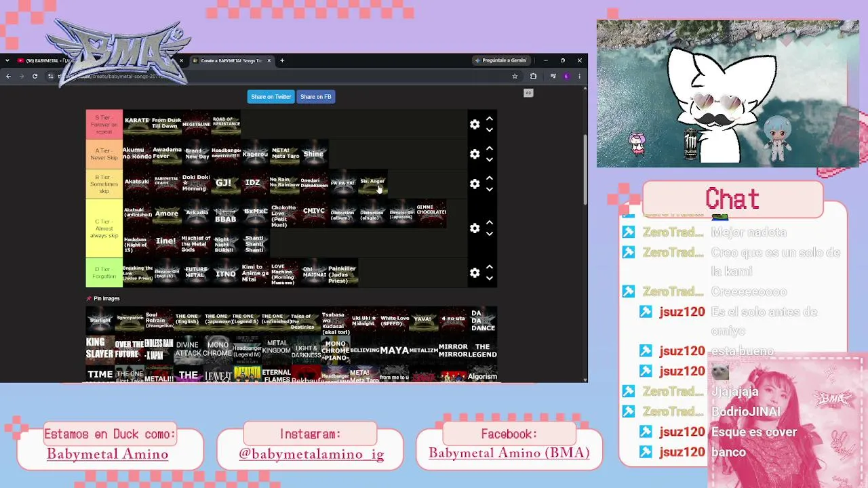The width and height of the screenshot is (868, 488).
Task: Pick the MAYA tile from unranked pool
Action: pyautogui.click(x=394, y=350)
